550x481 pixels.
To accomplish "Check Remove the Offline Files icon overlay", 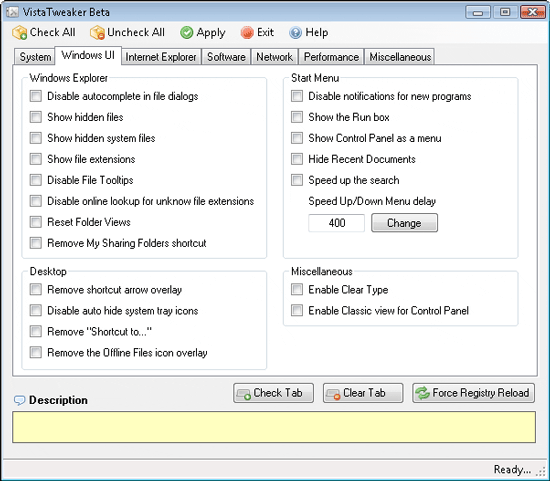I will 35,353.
